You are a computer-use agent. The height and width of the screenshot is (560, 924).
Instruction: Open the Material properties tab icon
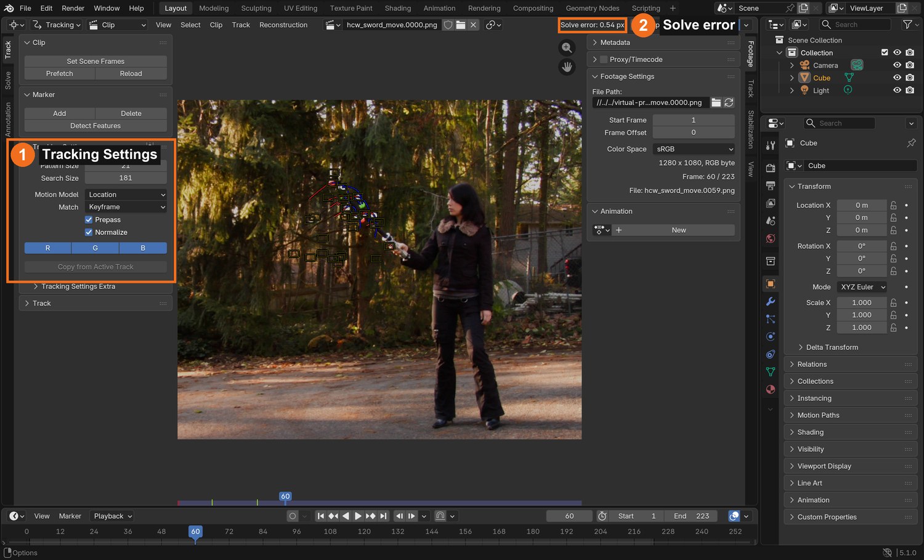click(x=771, y=389)
